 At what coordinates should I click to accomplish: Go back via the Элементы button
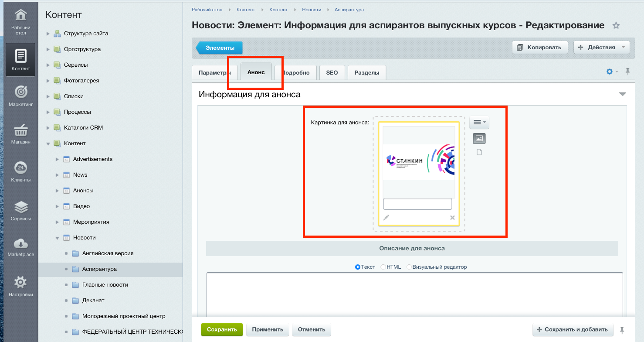(x=220, y=48)
